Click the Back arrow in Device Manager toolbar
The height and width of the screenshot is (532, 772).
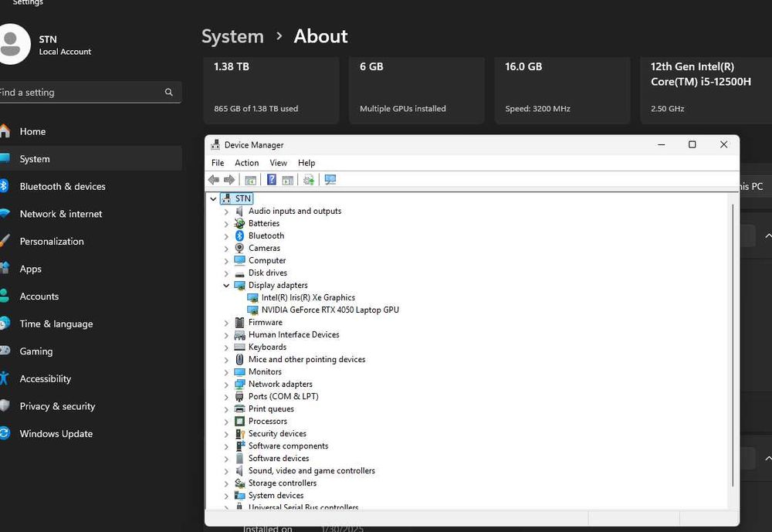pyautogui.click(x=214, y=180)
